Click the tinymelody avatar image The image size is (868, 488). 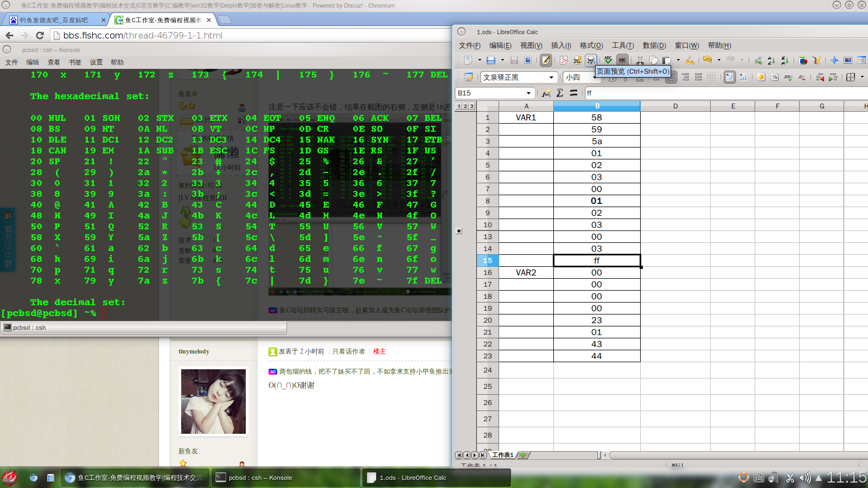(213, 401)
